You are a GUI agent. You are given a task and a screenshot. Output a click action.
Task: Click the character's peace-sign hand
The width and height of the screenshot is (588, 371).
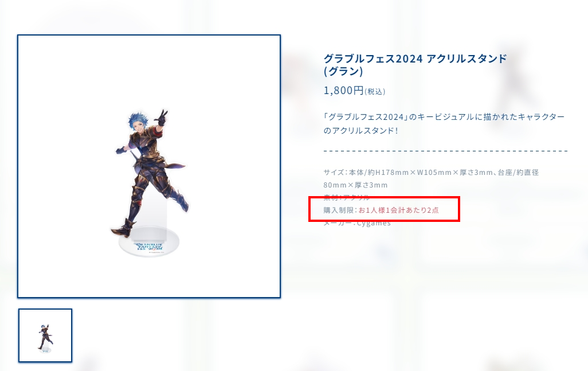point(162,118)
